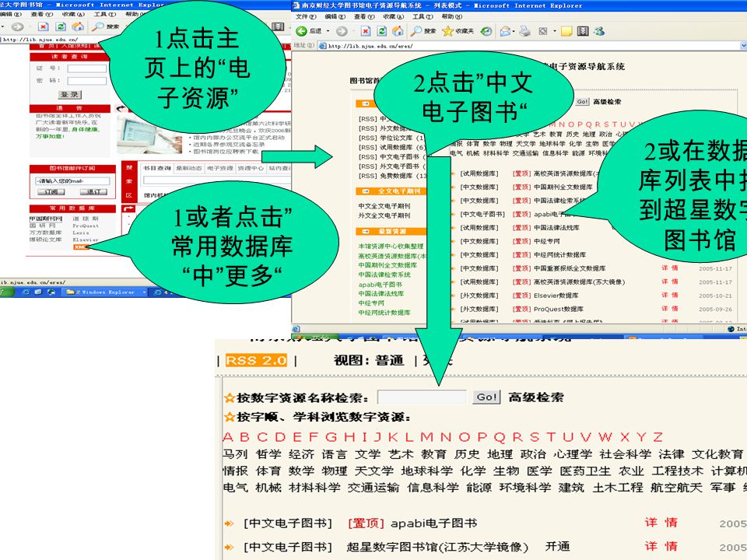747x560 pixels.
Task: Click the email subscription input box
Action: coord(72,181)
